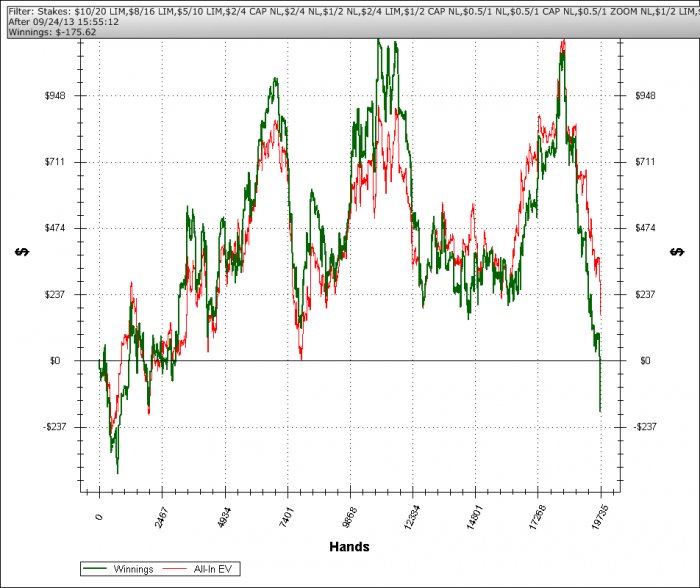Click the left axis $474 label
700x588 pixels.
coord(55,228)
